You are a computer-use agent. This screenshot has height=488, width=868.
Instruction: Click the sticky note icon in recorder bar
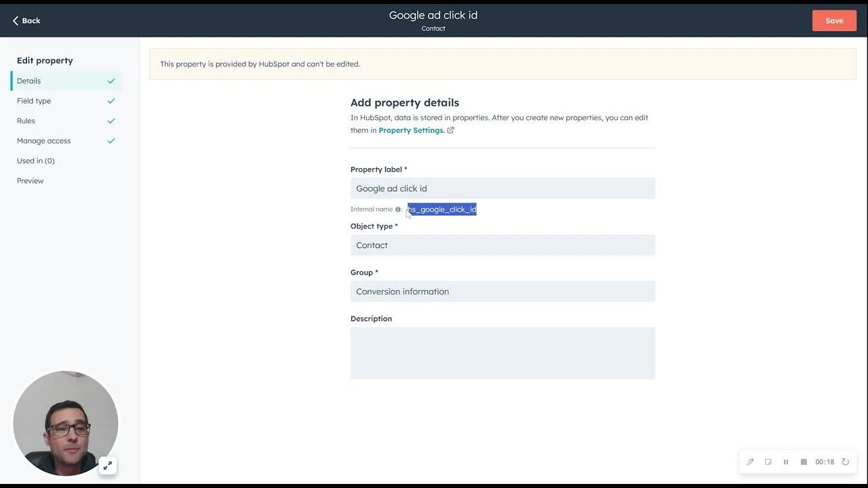coord(768,462)
